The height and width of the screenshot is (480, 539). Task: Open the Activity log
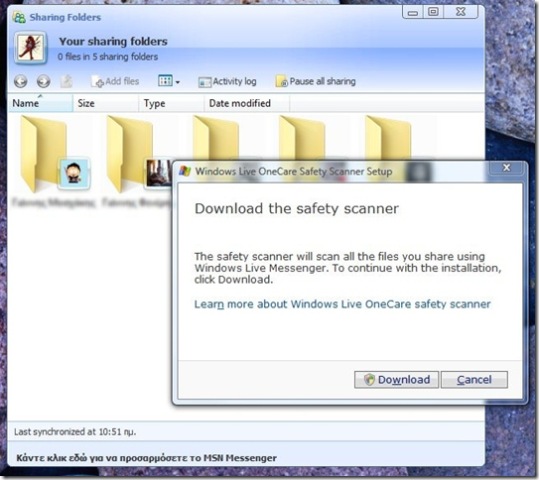(x=227, y=81)
